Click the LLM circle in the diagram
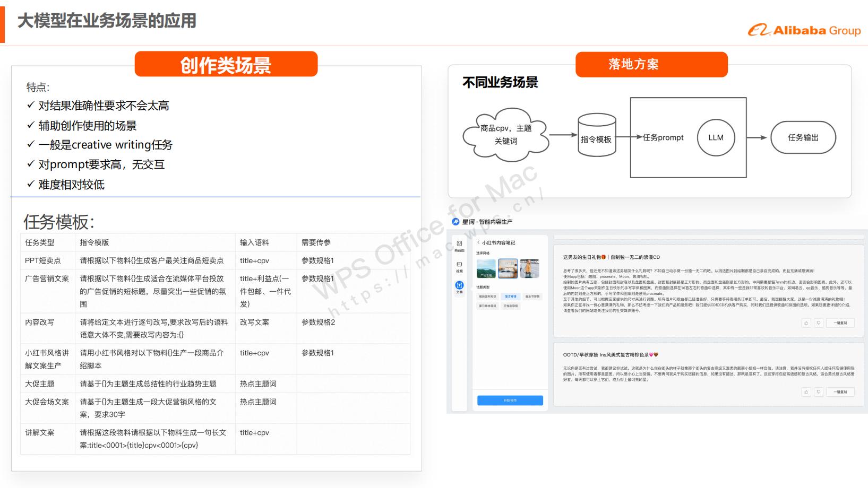The image size is (868, 488). [x=716, y=137]
